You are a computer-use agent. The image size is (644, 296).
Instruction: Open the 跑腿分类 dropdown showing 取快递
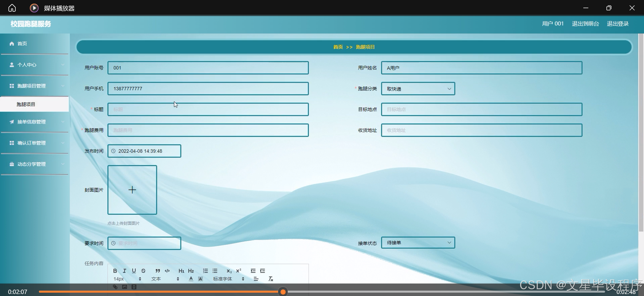pos(418,89)
